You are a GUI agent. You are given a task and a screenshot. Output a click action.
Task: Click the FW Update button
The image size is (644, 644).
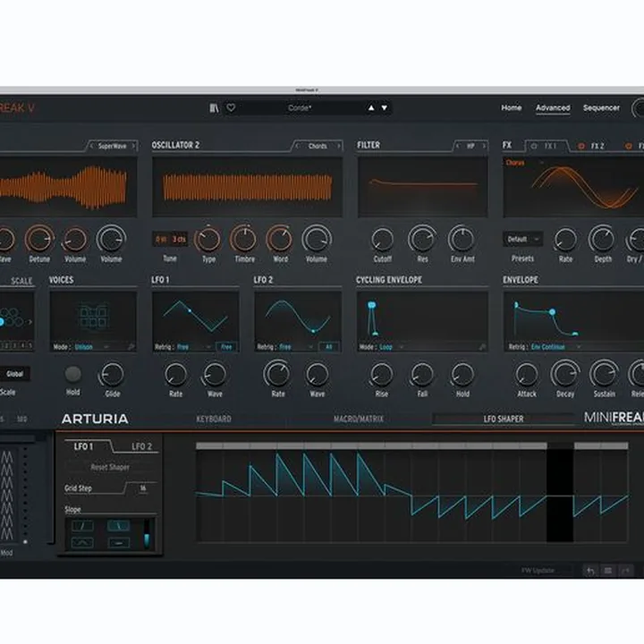click(x=538, y=571)
